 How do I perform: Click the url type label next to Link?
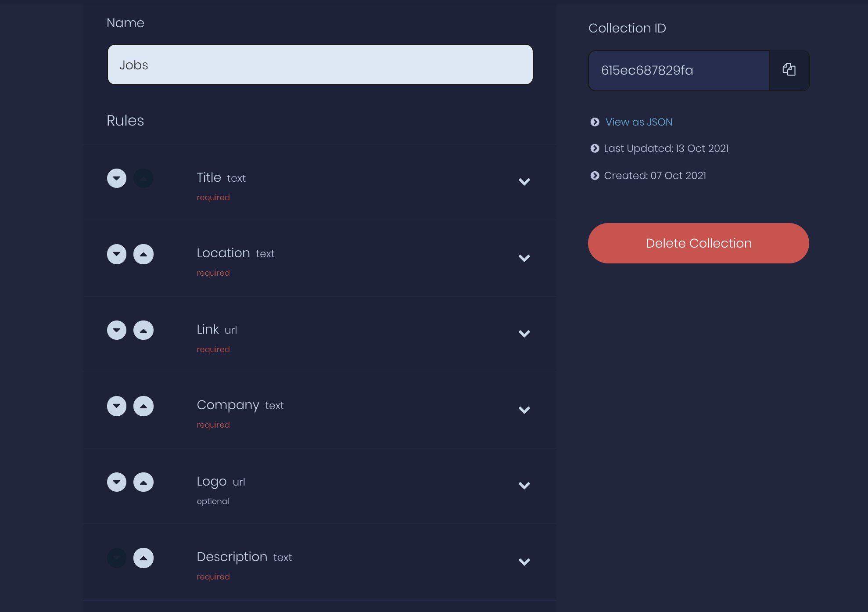coord(231,330)
